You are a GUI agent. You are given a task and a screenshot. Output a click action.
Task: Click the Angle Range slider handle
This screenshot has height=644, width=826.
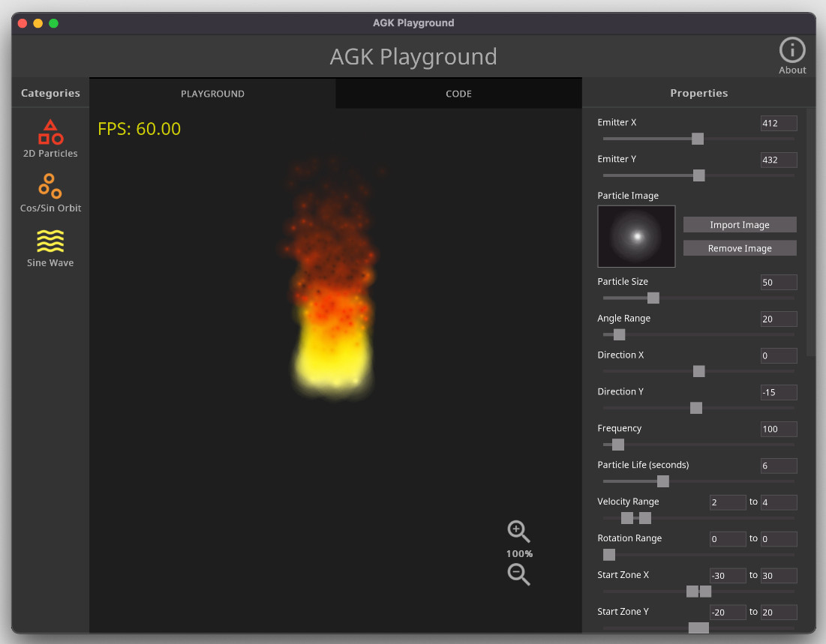coord(619,334)
